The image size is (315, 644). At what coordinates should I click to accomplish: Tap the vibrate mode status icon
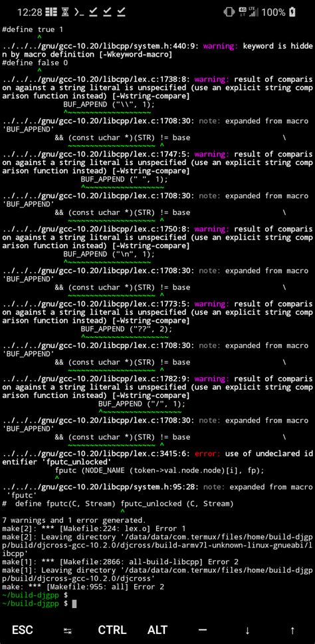[229, 12]
